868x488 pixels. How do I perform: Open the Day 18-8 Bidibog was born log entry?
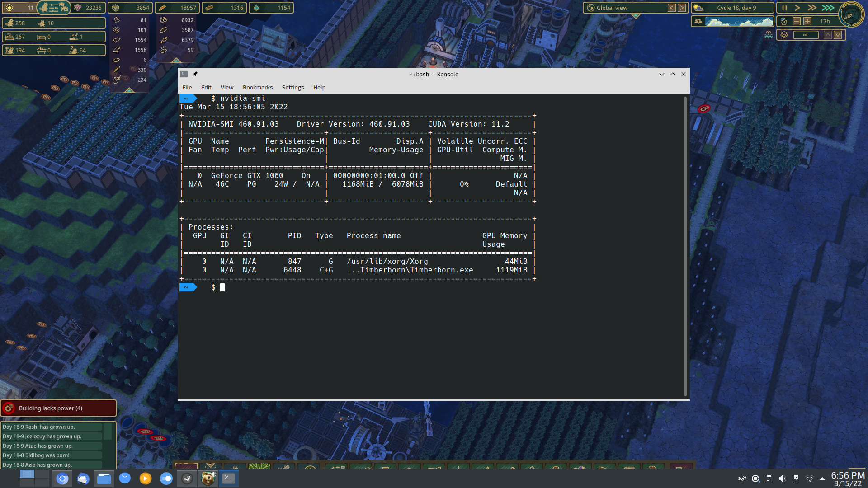click(52, 455)
